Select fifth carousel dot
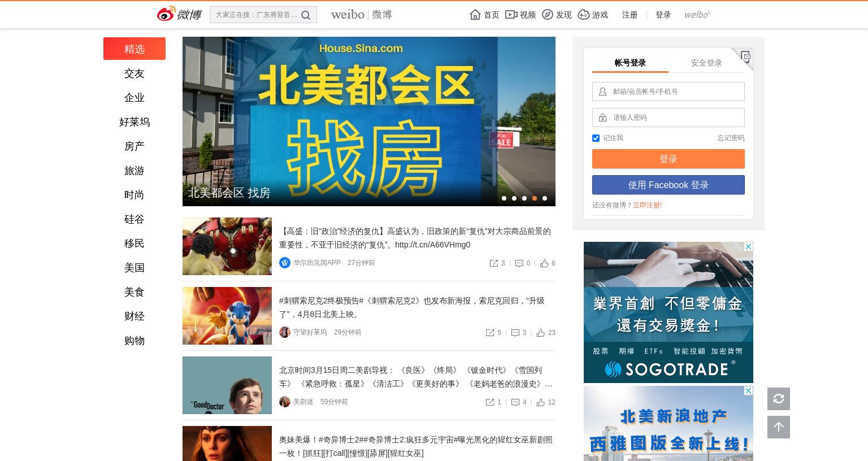This screenshot has width=868, height=461. [545, 198]
